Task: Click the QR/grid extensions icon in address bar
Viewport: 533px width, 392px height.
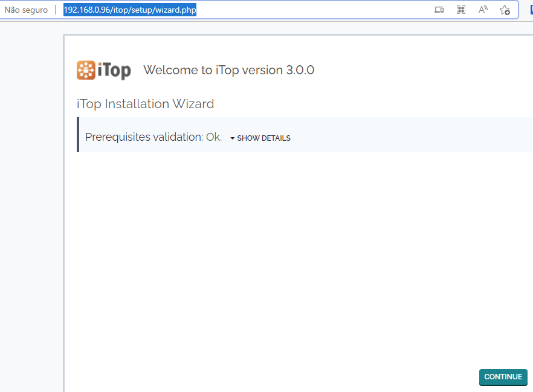Action: pos(460,10)
